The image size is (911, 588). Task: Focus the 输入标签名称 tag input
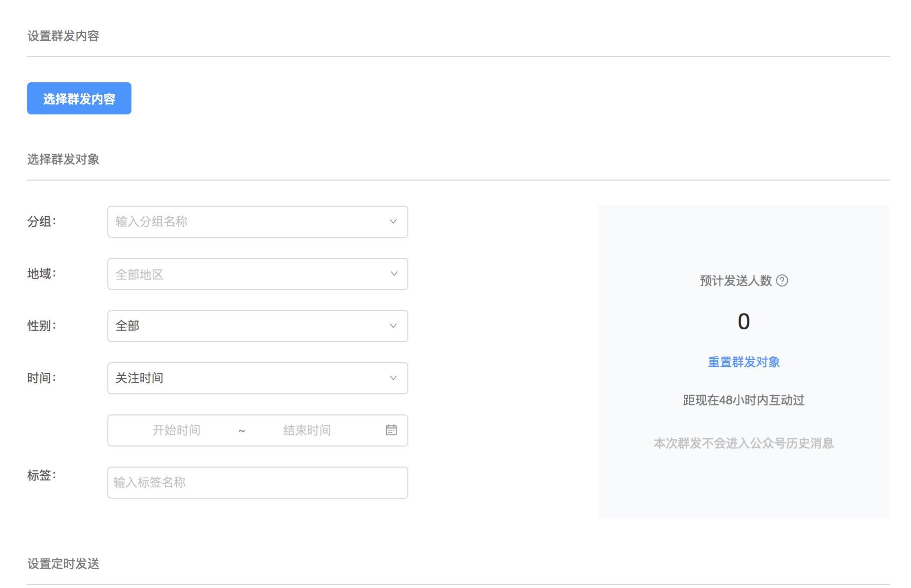pyautogui.click(x=257, y=483)
